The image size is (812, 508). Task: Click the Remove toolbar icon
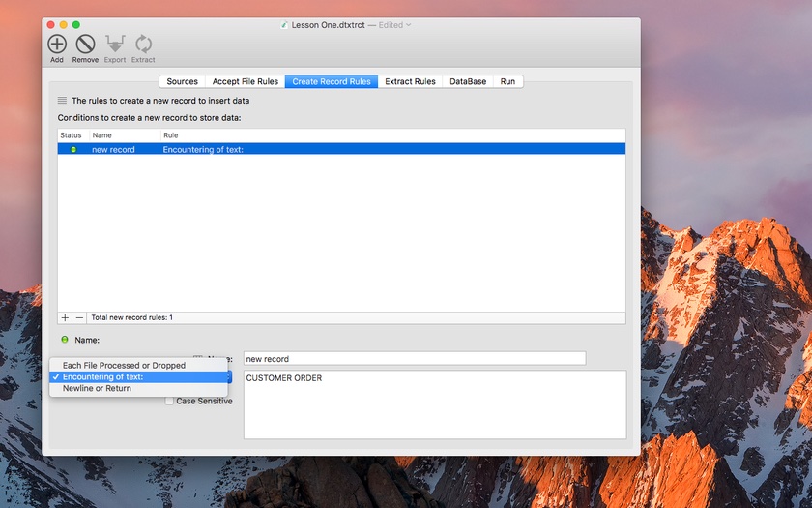tap(85, 44)
